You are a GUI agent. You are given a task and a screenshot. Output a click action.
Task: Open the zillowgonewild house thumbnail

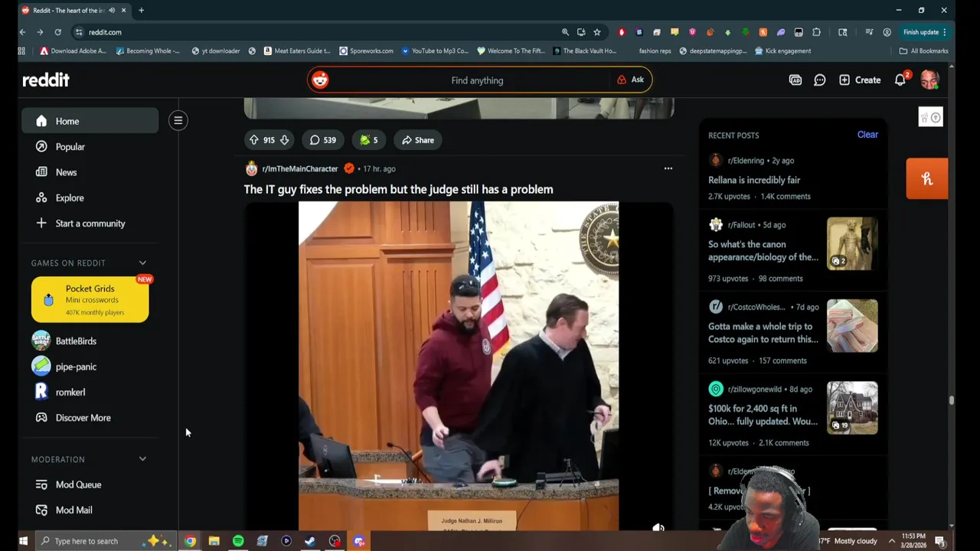(x=852, y=408)
